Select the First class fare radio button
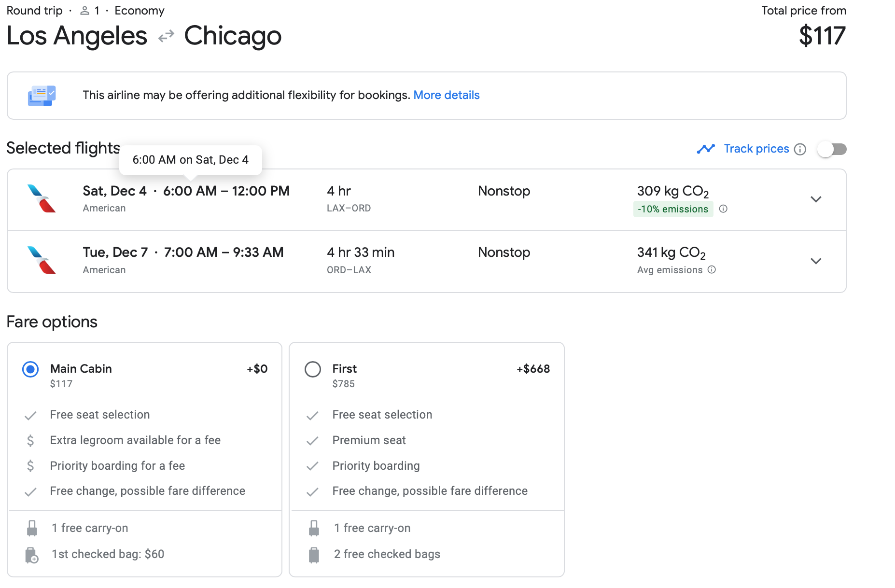Viewport: 895px width, 588px height. [313, 369]
